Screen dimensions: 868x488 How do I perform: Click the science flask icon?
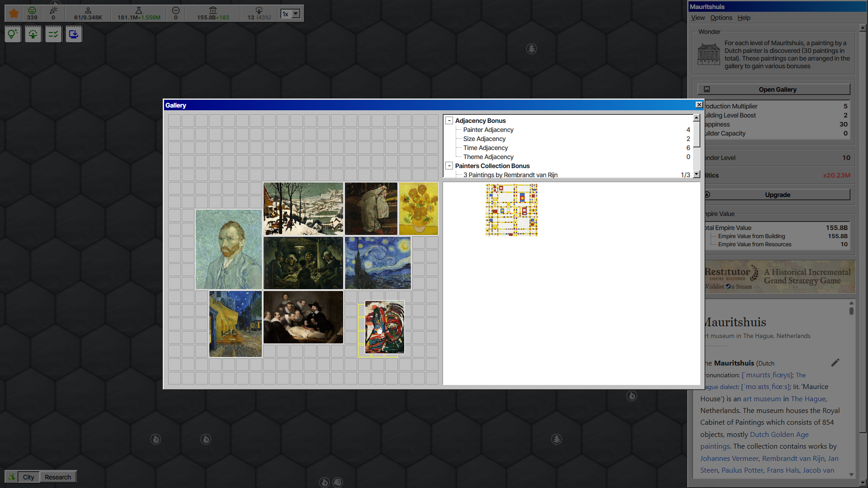tap(139, 10)
